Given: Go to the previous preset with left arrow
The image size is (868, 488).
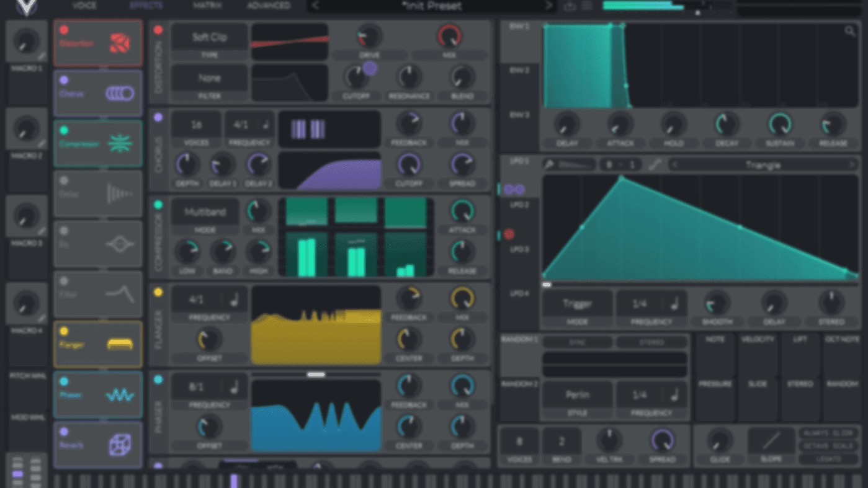Looking at the screenshot, I should [315, 6].
